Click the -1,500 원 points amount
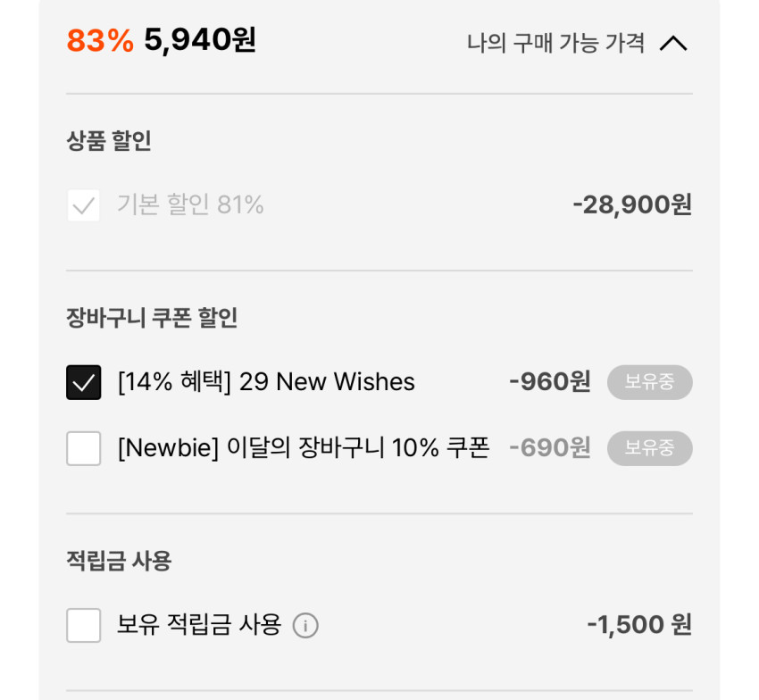 click(x=638, y=625)
